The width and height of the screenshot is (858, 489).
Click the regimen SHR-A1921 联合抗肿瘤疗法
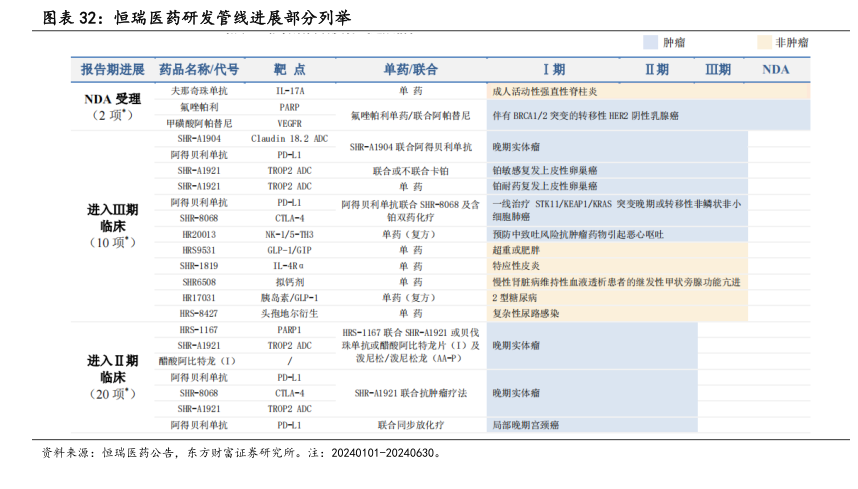pos(410,393)
